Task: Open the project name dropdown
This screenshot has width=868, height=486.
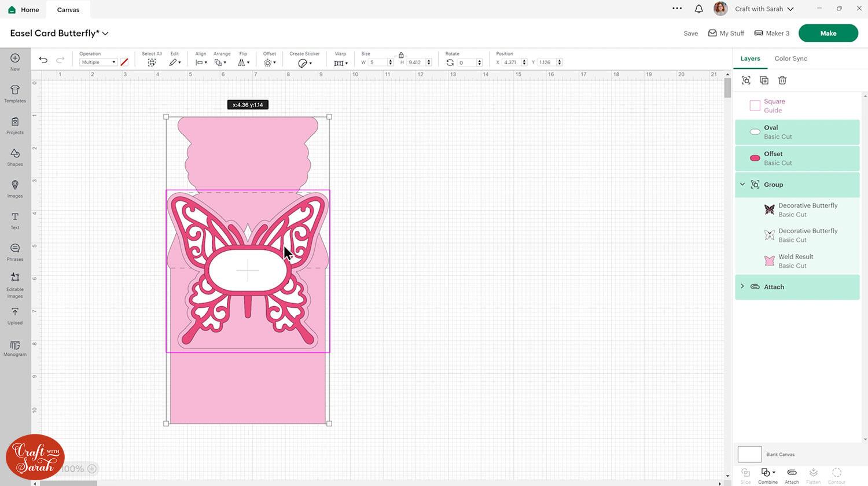Action: 105,34
